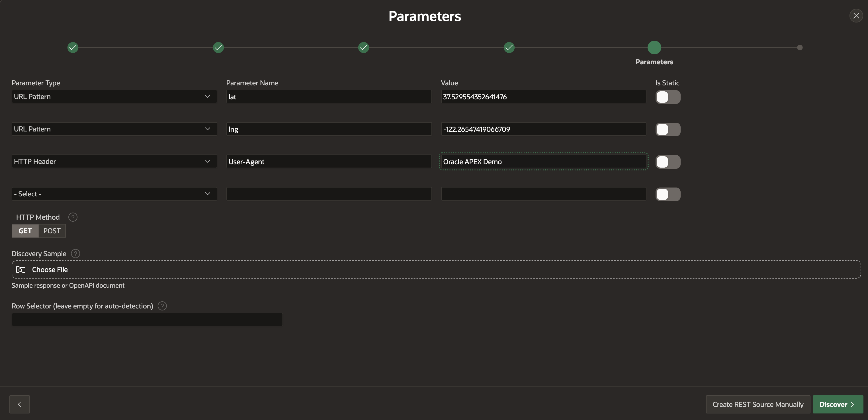Go back using the left arrow button

click(20, 404)
